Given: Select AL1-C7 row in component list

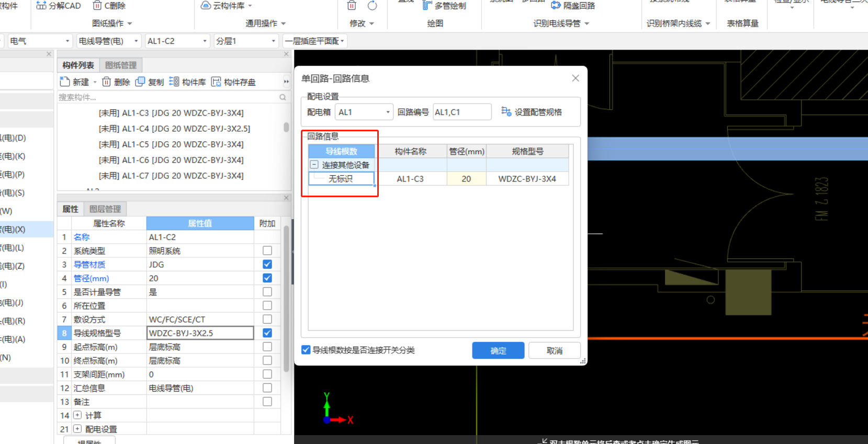Looking at the screenshot, I should click(x=171, y=176).
